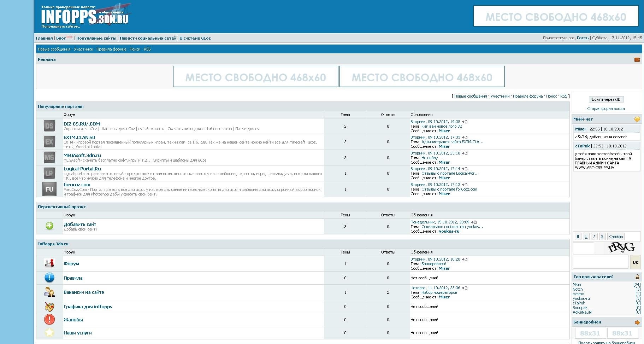Click the green plus icon for Добавить сайт
Image resolution: width=644 pixels, height=344 pixels.
(x=49, y=226)
